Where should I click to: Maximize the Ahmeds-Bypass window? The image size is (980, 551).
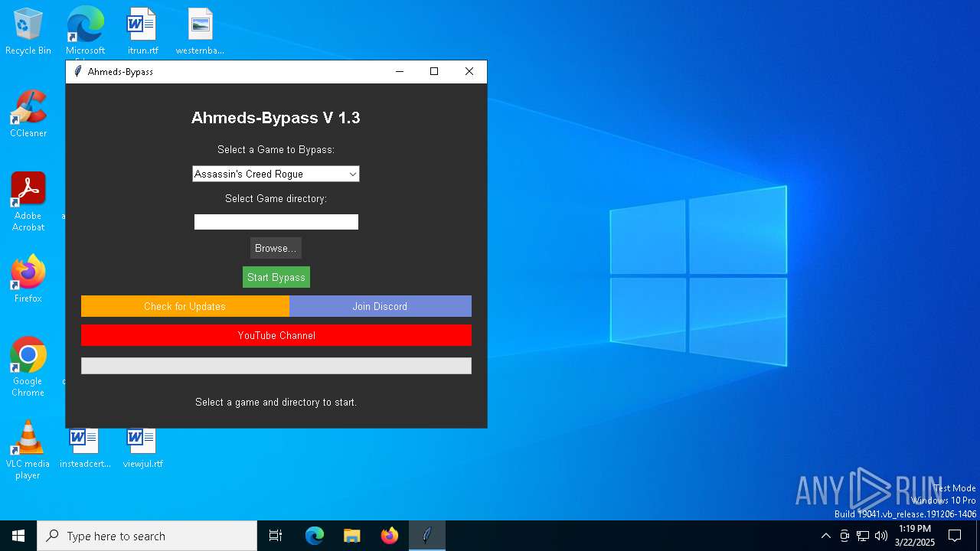pyautogui.click(x=434, y=71)
